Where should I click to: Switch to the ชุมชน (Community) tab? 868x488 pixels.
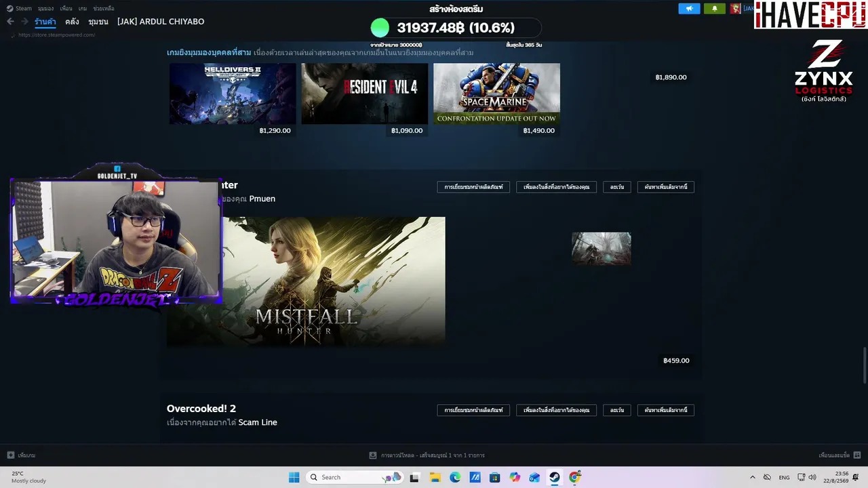point(98,22)
